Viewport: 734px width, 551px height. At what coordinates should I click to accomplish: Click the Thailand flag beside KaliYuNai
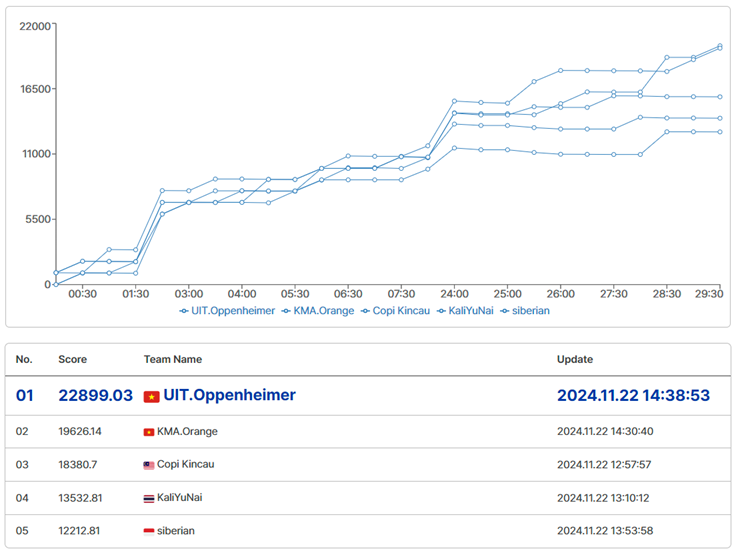pos(149,499)
